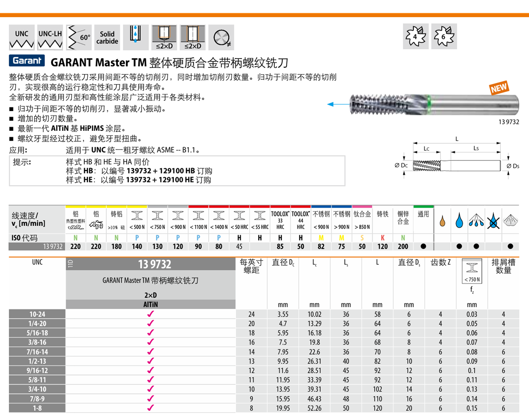This screenshot has width=529, height=420.
Task: Click the steel beam icon labeled <1100 N
Action: tap(198, 215)
